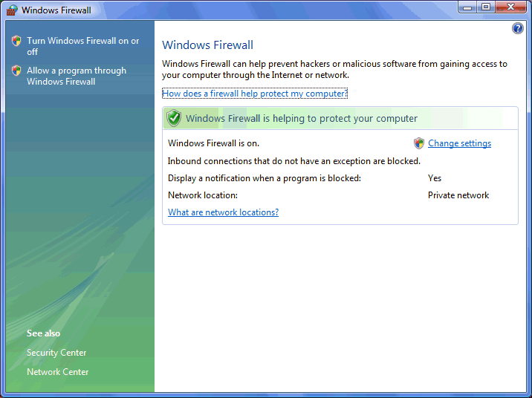Click the shield icon beside Turn Windows Firewall on or off
The image size is (532, 398).
click(16, 41)
